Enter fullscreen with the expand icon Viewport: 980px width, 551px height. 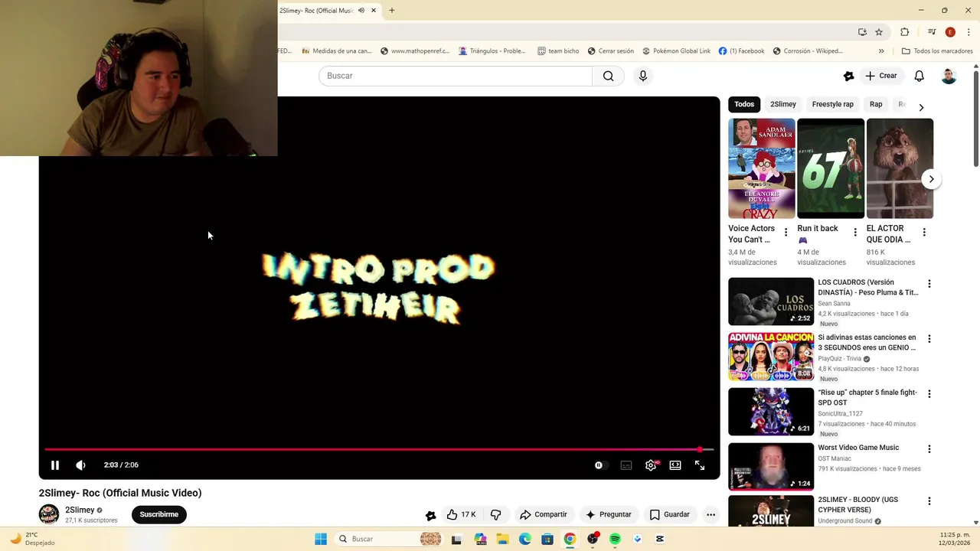(x=700, y=465)
